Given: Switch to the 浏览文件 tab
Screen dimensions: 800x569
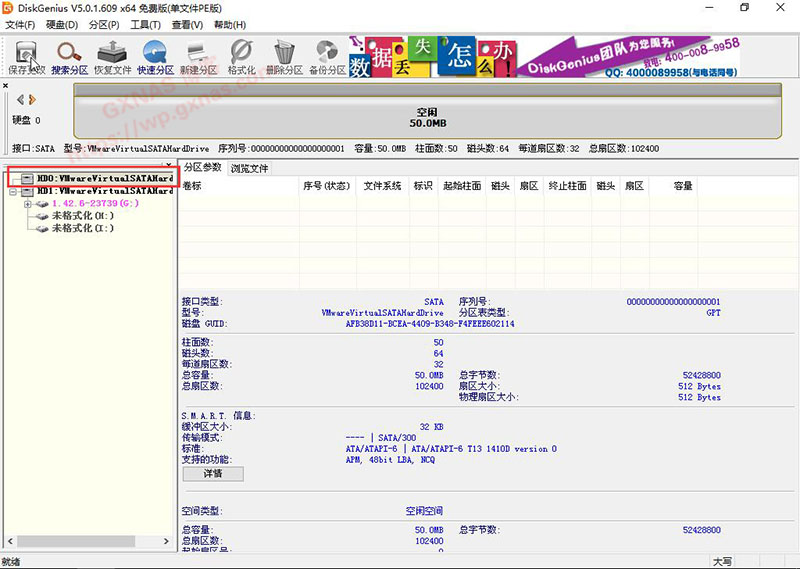Looking at the screenshot, I should point(249,168).
